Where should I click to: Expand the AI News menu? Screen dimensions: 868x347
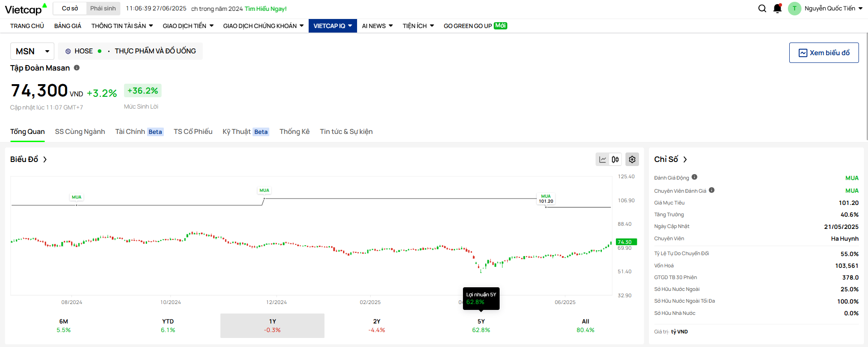[x=377, y=26]
